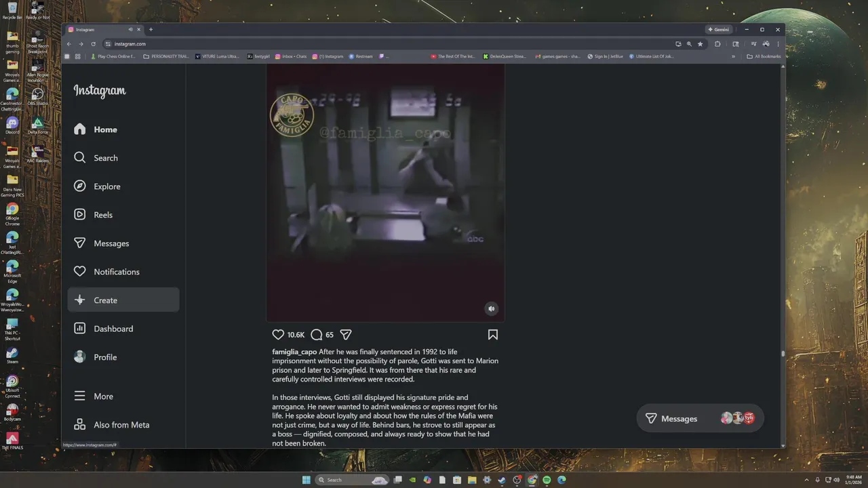Open PERSONALITY TRAI... bookmarks folder
Viewport: 868px width, 488px height.
(x=166, y=57)
